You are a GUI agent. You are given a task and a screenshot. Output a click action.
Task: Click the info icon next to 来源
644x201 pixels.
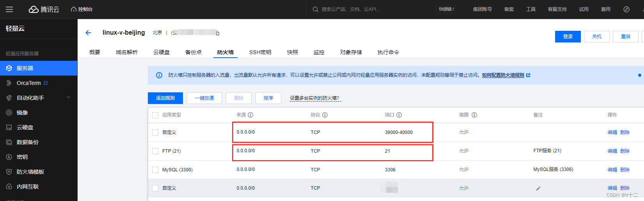coord(250,115)
